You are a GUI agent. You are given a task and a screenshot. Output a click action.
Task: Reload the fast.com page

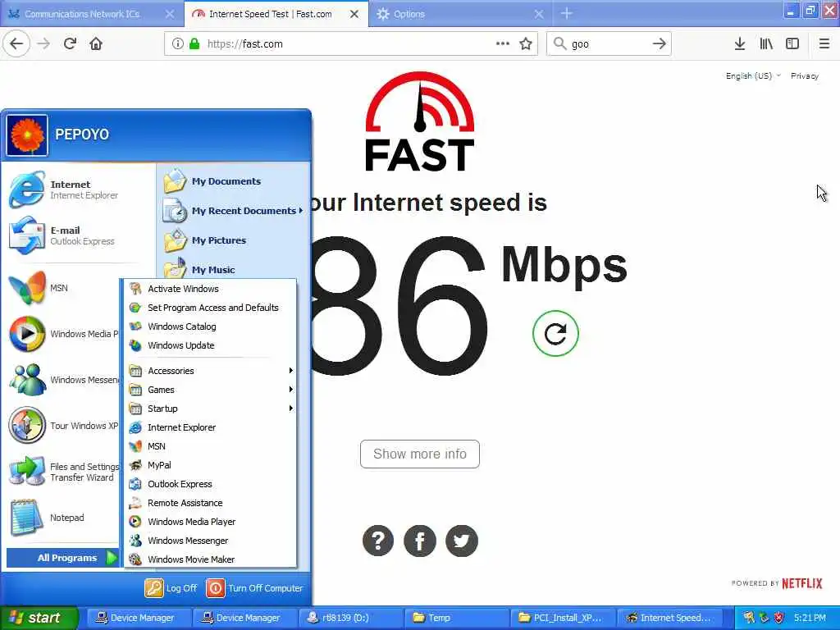70,44
